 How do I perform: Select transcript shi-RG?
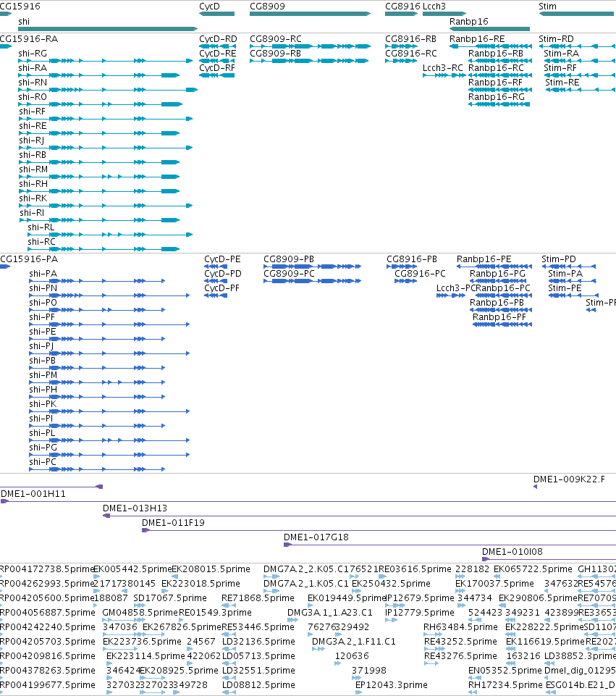[x=106, y=61]
